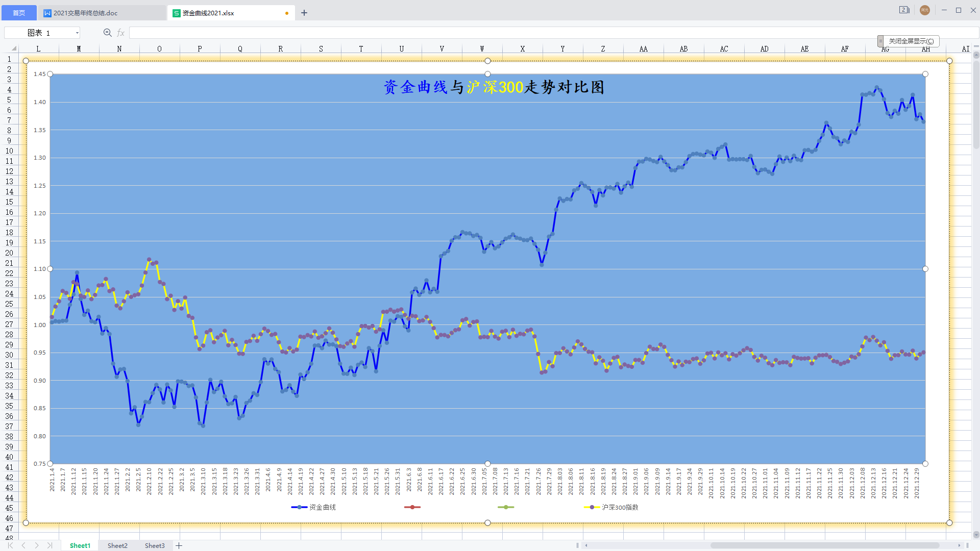Go to next sheet arrow

pos(37,545)
